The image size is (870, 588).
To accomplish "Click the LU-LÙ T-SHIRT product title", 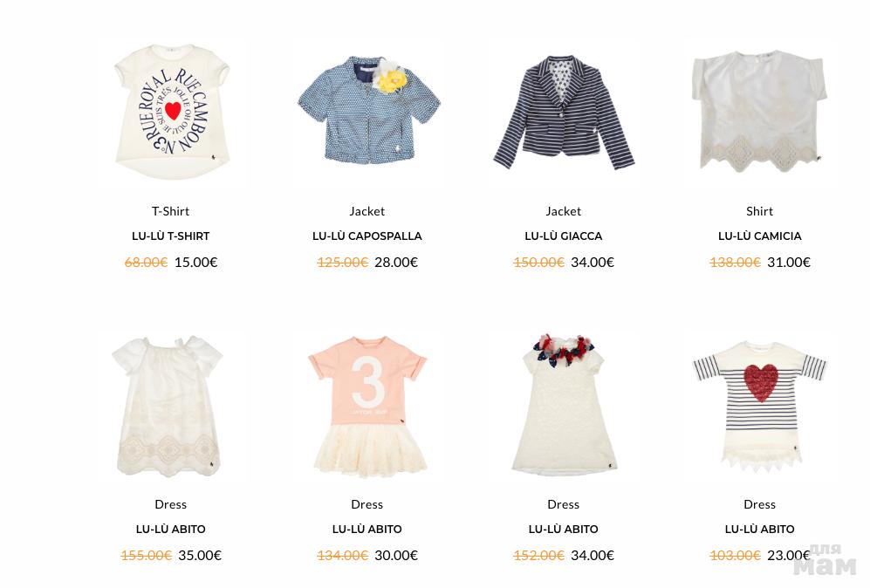I will [x=171, y=236].
